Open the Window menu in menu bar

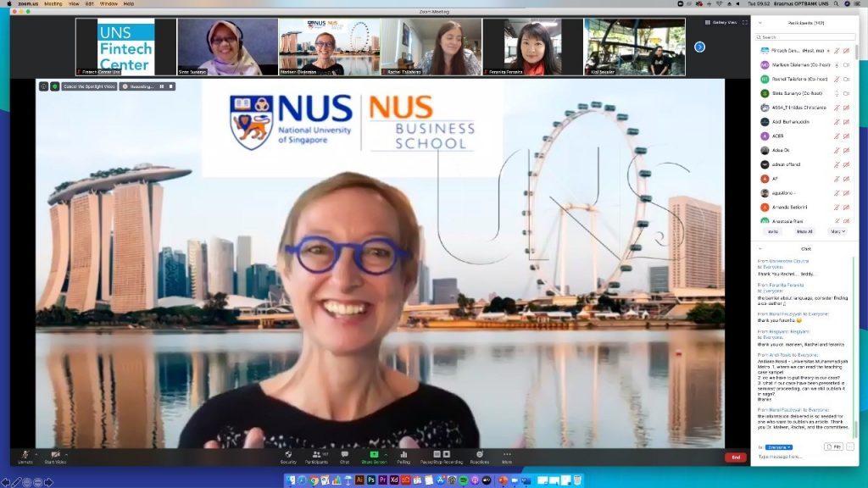pyautogui.click(x=108, y=3)
